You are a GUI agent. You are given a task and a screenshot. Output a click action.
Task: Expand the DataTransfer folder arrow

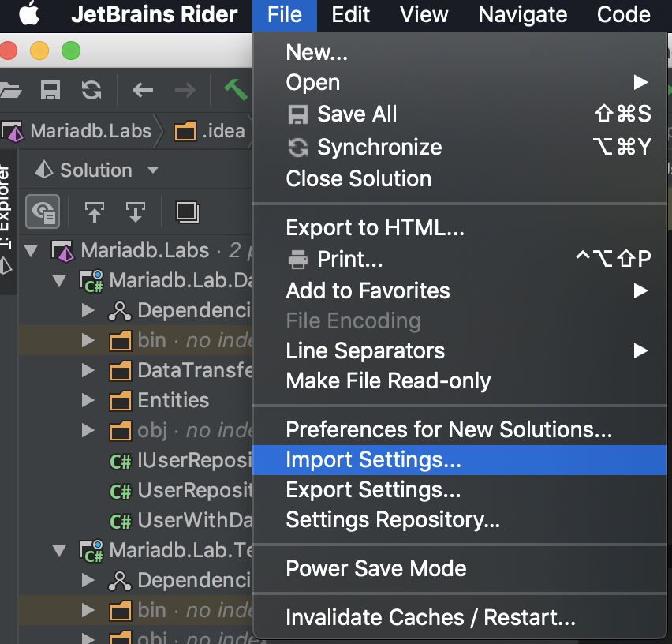click(x=88, y=370)
